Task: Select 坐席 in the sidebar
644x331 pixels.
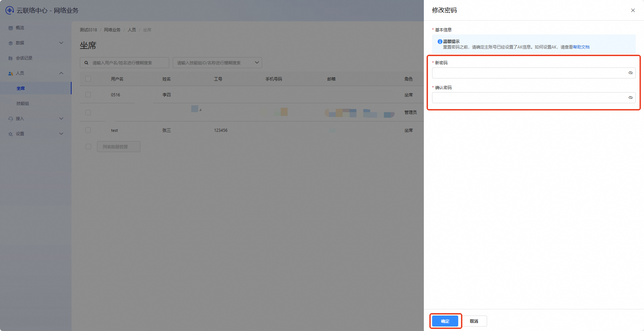Action: coord(36,88)
